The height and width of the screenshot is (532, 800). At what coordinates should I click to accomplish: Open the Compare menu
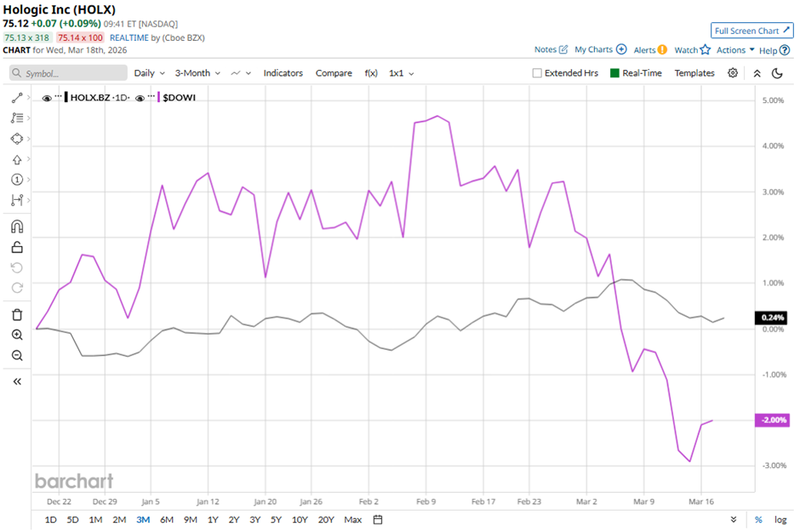[334, 73]
